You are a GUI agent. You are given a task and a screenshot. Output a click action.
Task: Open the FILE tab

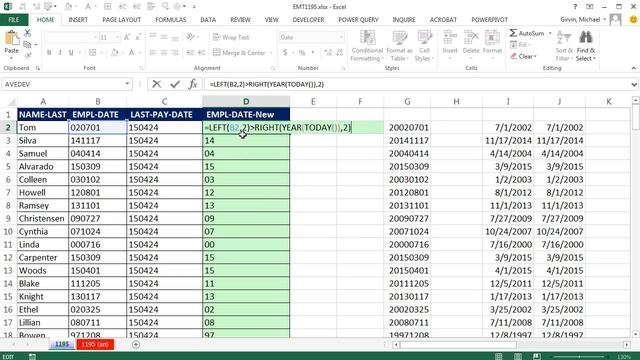click(x=14, y=20)
